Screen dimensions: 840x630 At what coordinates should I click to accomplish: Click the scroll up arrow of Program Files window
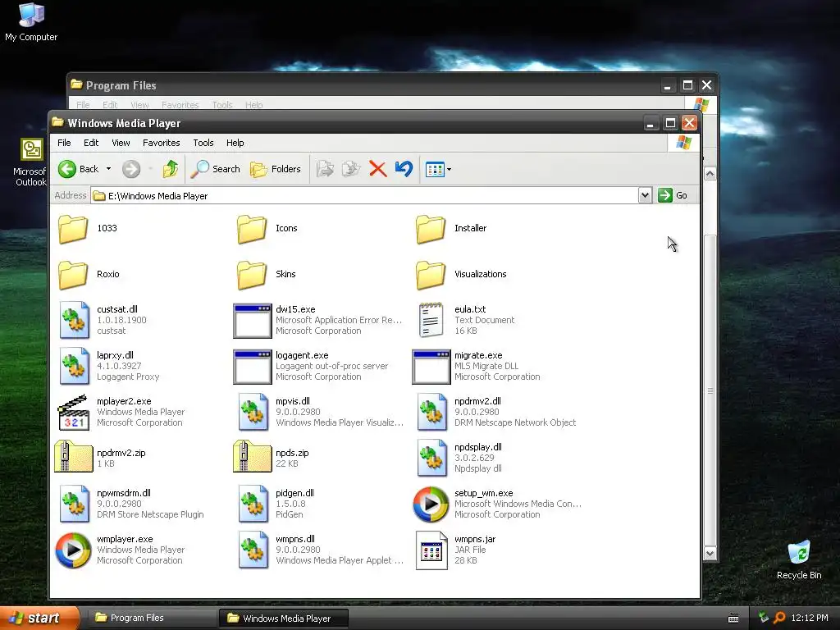coord(710,174)
